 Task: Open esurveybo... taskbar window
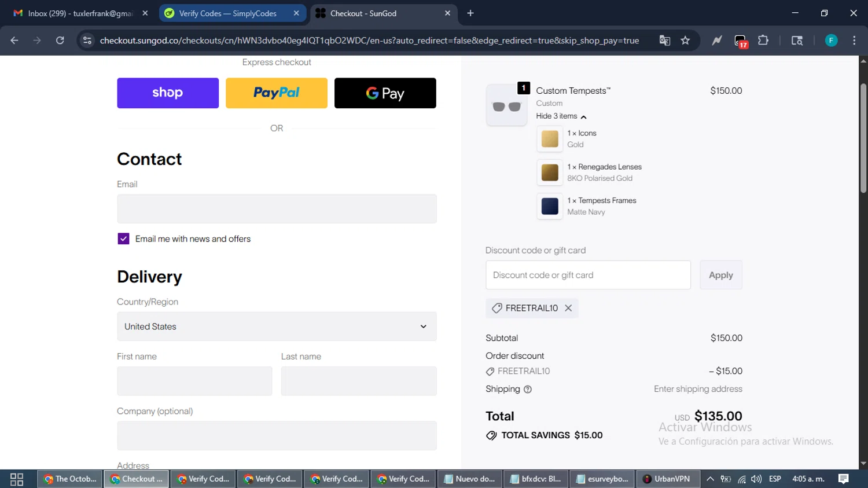(x=602, y=479)
